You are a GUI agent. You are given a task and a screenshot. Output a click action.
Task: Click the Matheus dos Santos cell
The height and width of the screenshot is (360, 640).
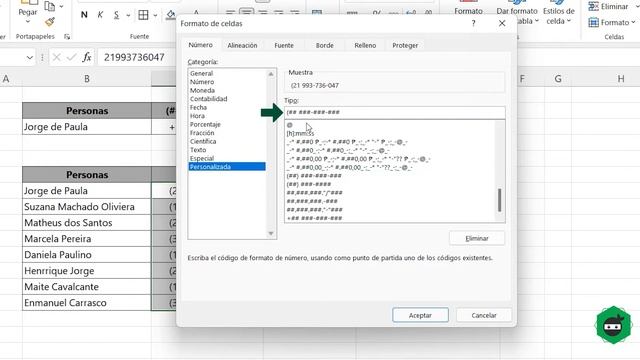[87, 223]
